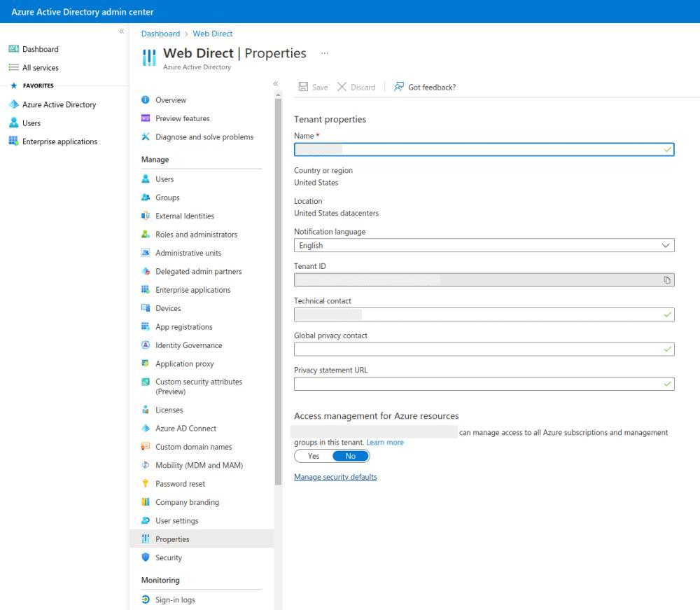This screenshot has width=700, height=610.
Task: Open the Notification language dropdown
Action: (666, 245)
